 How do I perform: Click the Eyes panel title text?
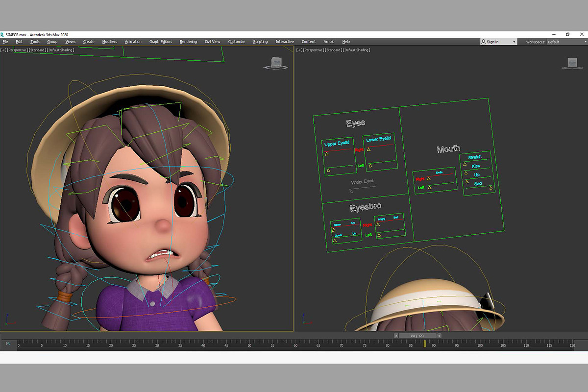pos(356,123)
